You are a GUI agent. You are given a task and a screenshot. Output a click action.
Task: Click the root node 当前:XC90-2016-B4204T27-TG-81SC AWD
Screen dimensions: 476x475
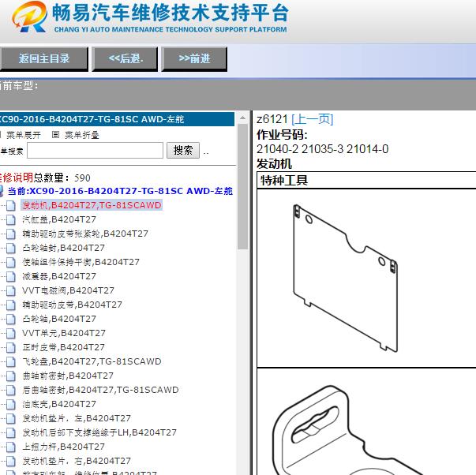(120, 191)
